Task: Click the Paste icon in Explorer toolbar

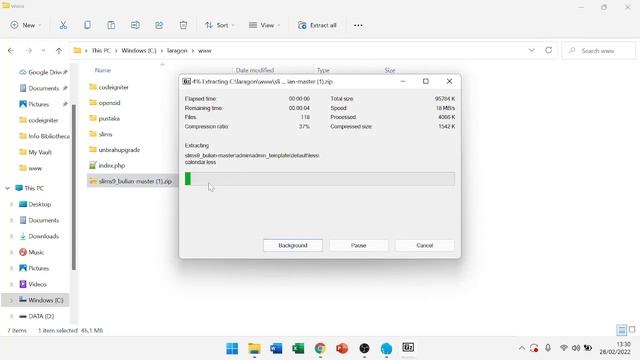Action: coord(111,25)
